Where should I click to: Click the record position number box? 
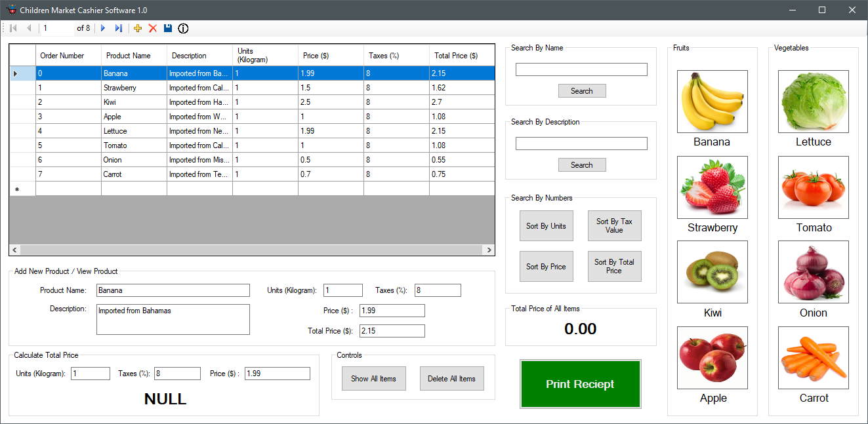click(x=57, y=28)
